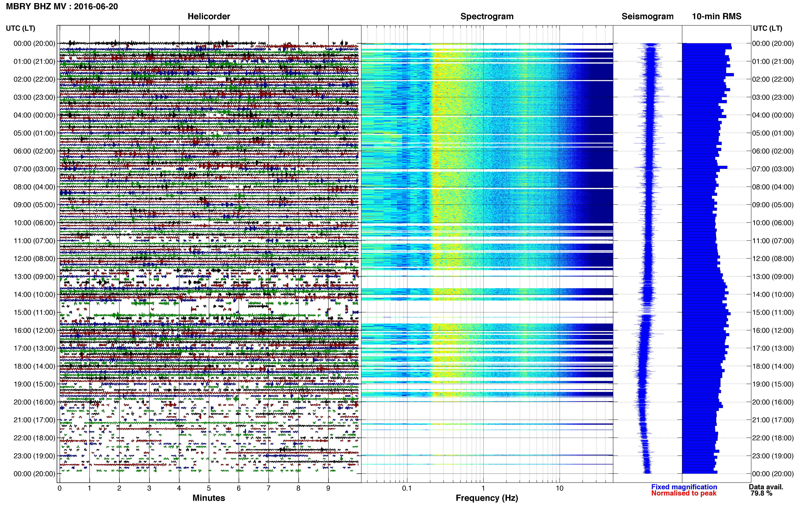Viewport: 812px width, 508px height.
Task: Click the 10 Hz frequency tick label
Action: [559, 488]
